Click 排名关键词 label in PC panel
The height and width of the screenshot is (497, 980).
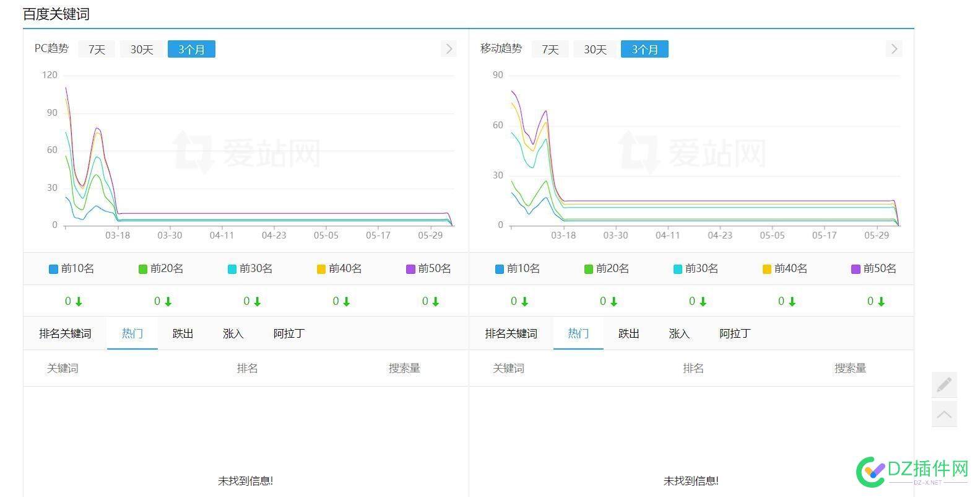tap(65, 333)
